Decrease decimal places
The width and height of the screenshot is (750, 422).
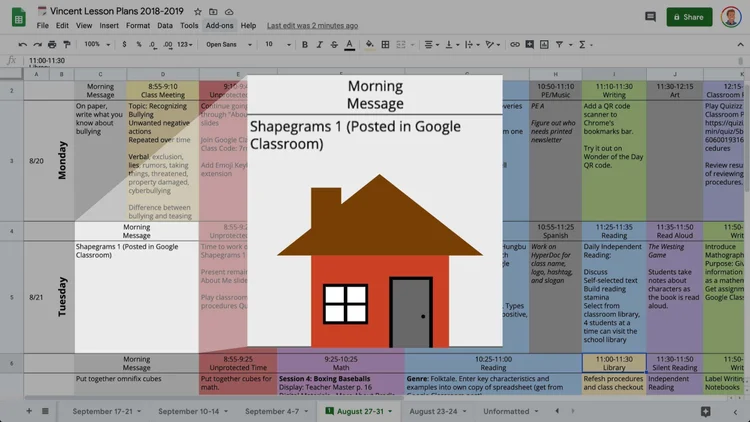point(152,44)
